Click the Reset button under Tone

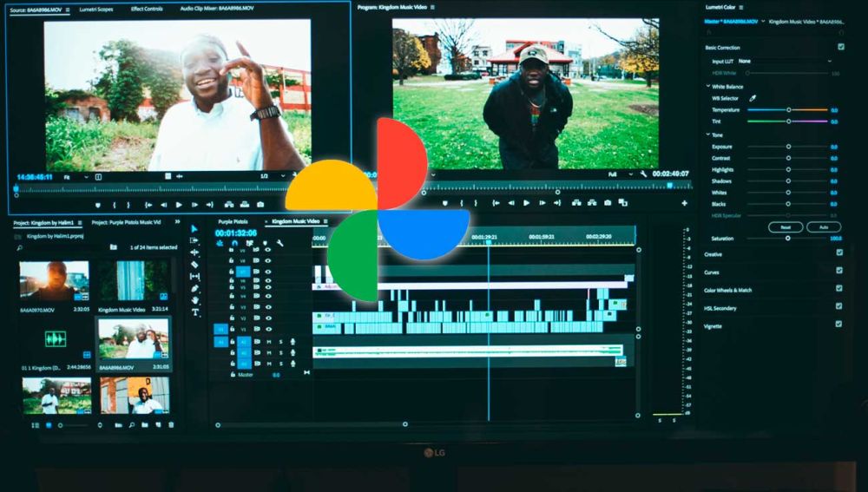[x=785, y=226]
